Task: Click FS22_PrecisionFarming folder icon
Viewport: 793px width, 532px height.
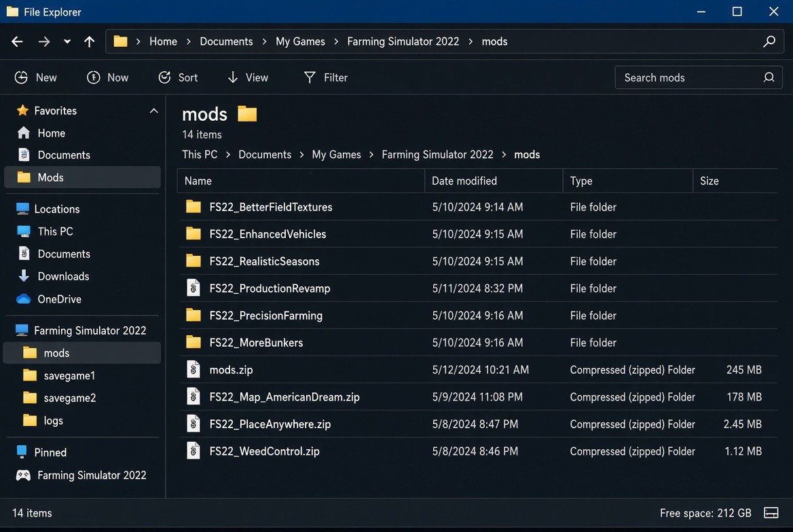Action: [193, 315]
